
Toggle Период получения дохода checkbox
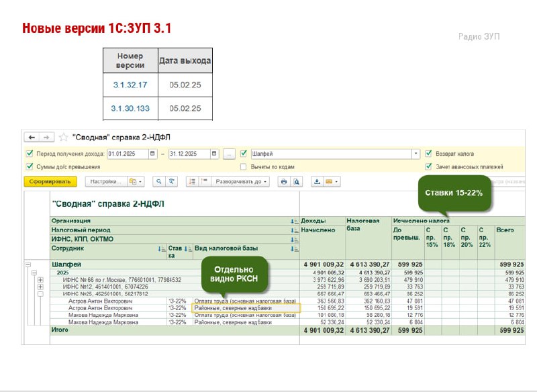(30, 153)
